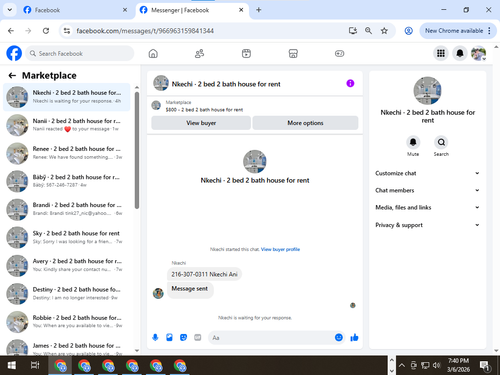Open Nanii conversation in the list
Image resolution: width=500 pixels, height=375 pixels.
(67, 125)
